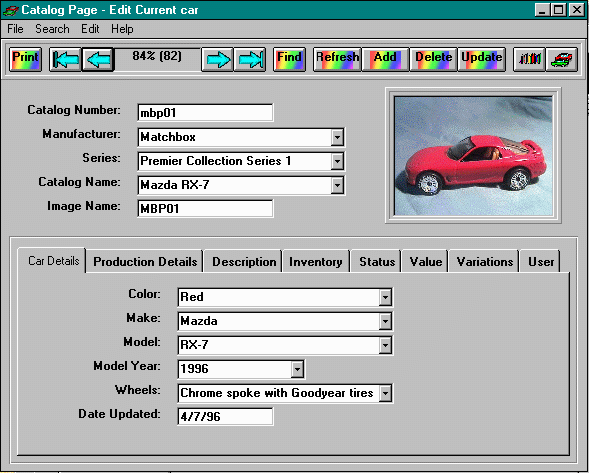Click the Add button

(x=385, y=59)
